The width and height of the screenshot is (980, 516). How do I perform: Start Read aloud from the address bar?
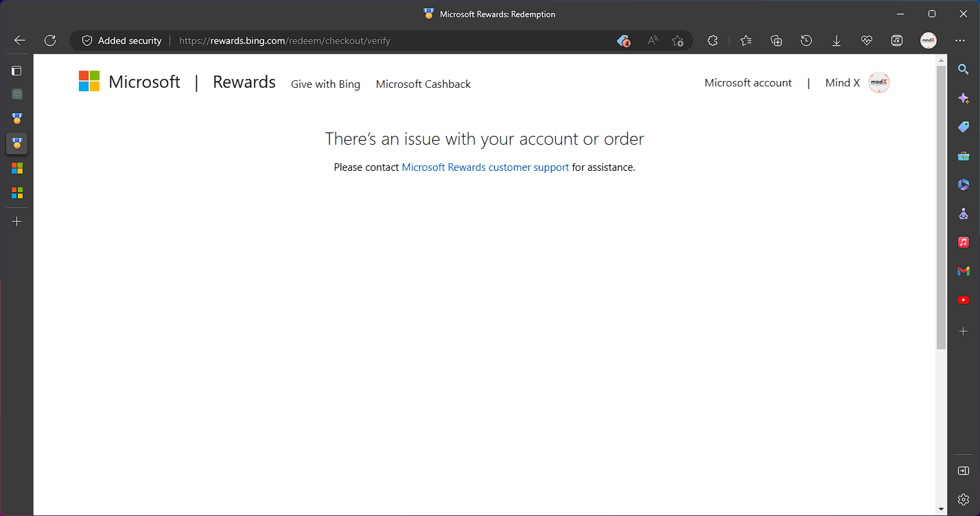[653, 40]
